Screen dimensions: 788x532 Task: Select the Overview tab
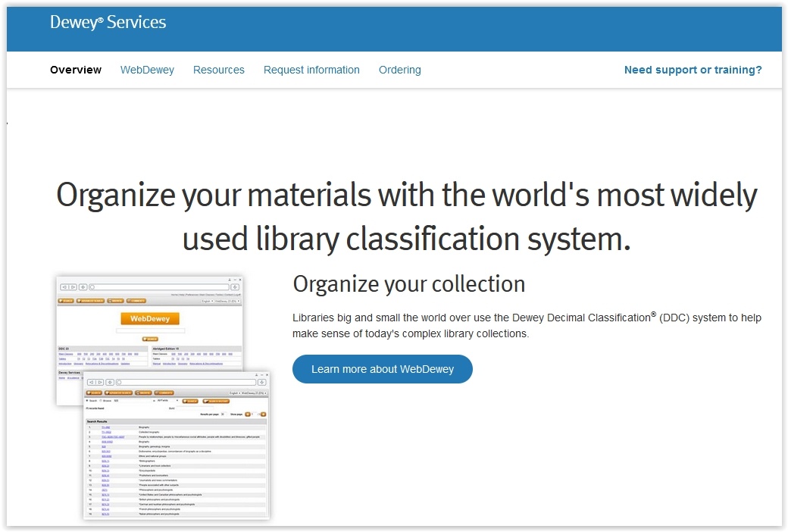click(x=76, y=70)
